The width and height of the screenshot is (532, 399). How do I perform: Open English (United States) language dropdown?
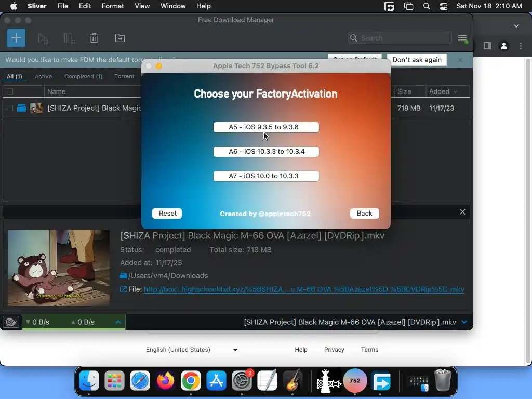pos(192,350)
